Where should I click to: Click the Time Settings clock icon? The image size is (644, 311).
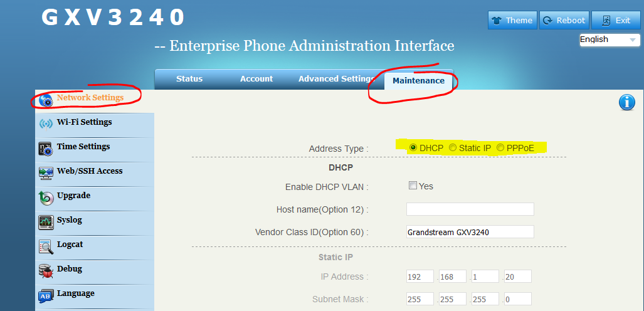pos(46,149)
